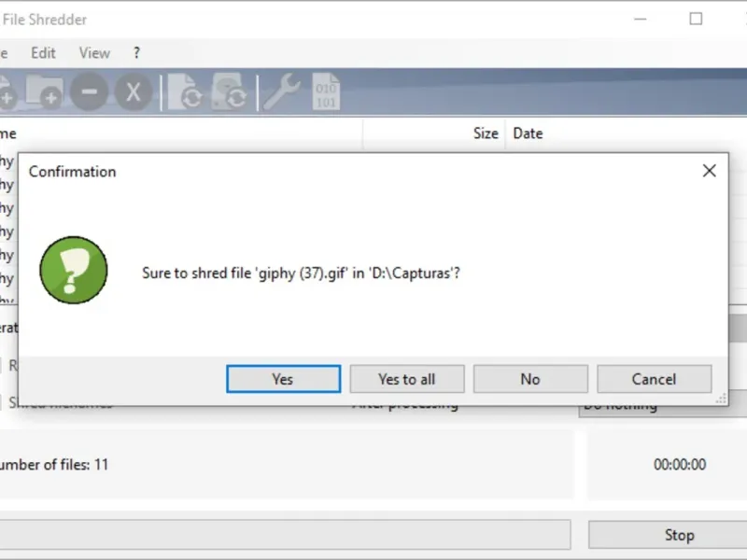Maximize the File Shredder window
747x560 pixels.
[x=696, y=19]
